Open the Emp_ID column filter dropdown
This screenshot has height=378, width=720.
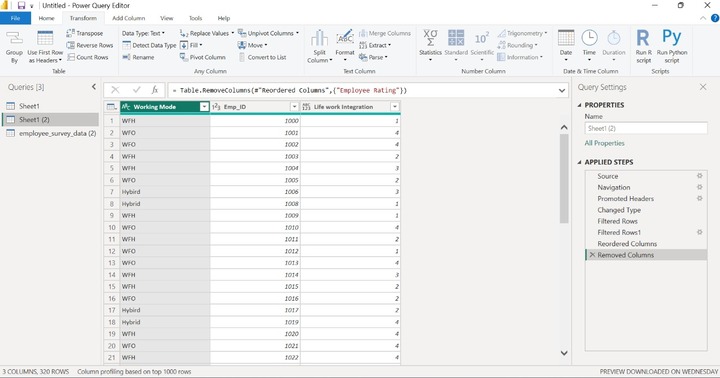pos(294,107)
